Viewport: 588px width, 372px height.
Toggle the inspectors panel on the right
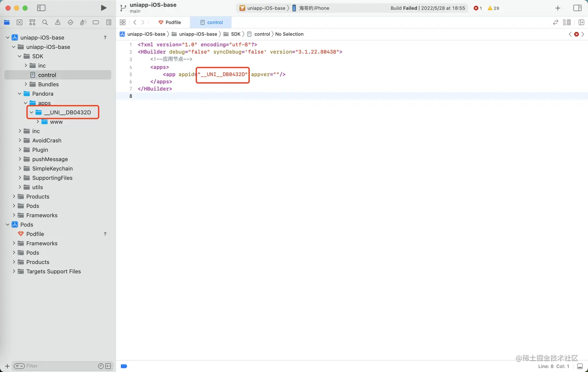click(x=577, y=8)
